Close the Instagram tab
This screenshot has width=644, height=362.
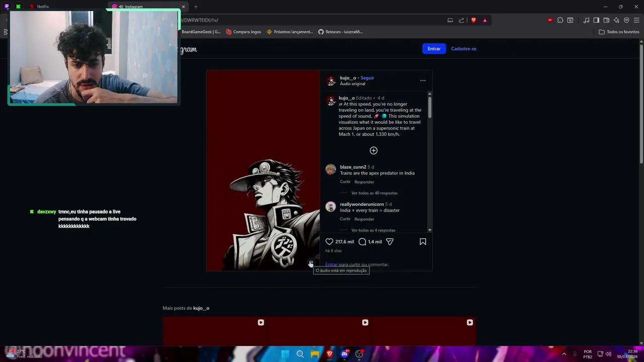pos(183,7)
